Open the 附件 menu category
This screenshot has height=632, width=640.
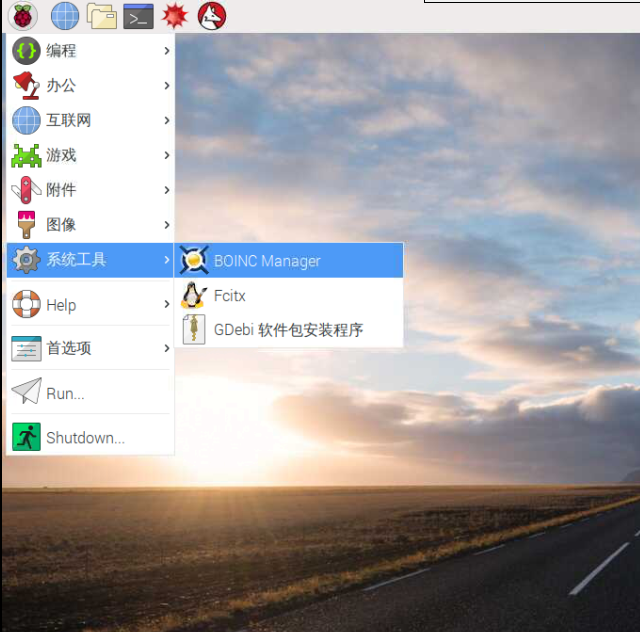[91, 190]
